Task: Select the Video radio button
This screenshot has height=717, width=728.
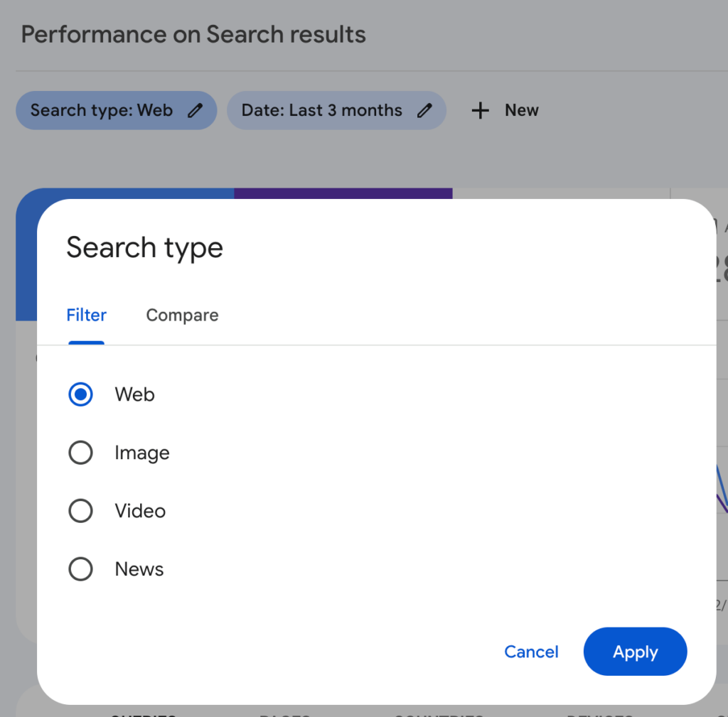Action: tap(80, 511)
